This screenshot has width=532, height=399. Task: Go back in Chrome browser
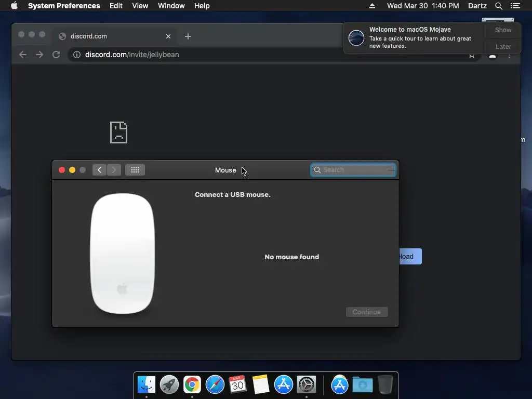tap(23, 55)
